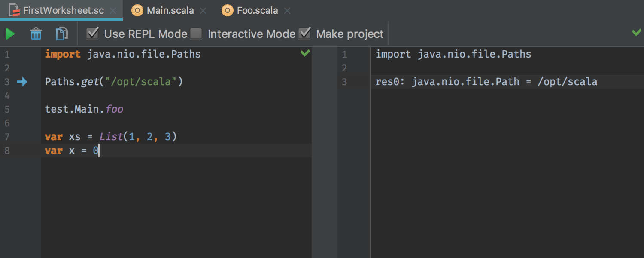
Task: Click the var xs = List(1, 2, 3) line
Action: pyautogui.click(x=111, y=137)
